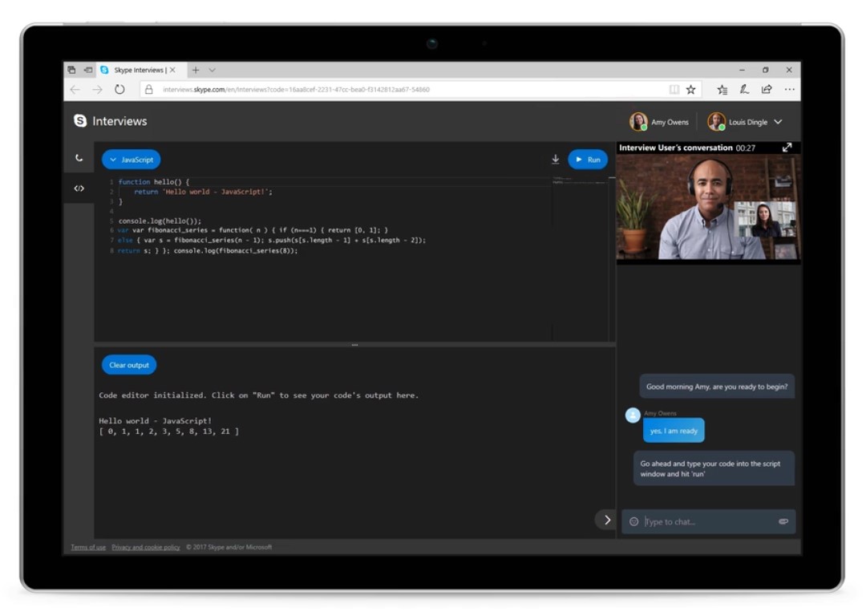Open the tab preview dropdown chevron

point(212,70)
